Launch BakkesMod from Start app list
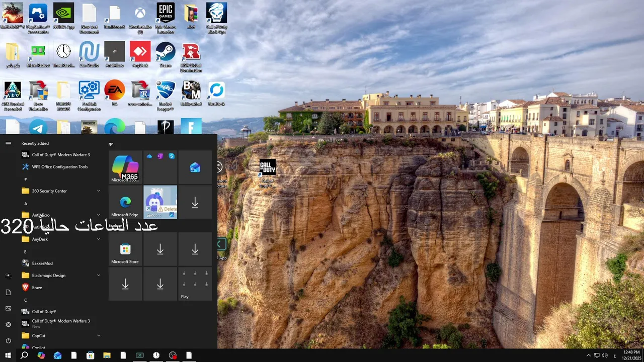This screenshot has width=644, height=362. [x=60, y=263]
